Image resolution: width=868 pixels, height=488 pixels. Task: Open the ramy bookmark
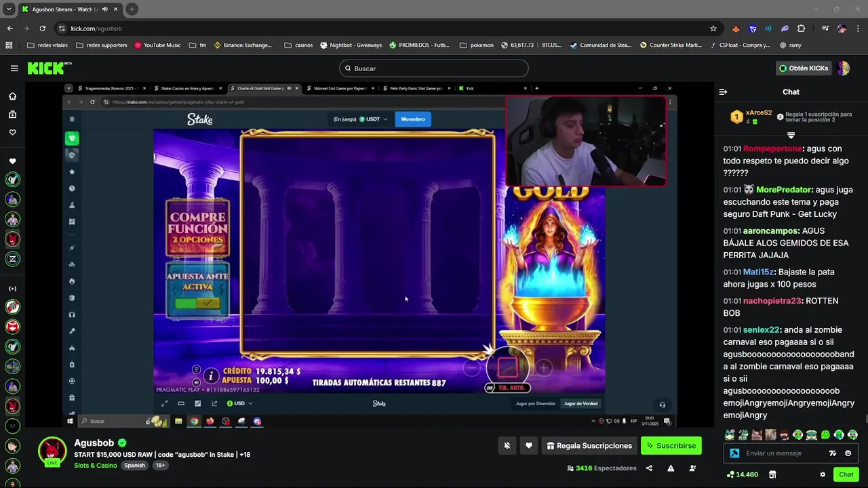(x=791, y=45)
